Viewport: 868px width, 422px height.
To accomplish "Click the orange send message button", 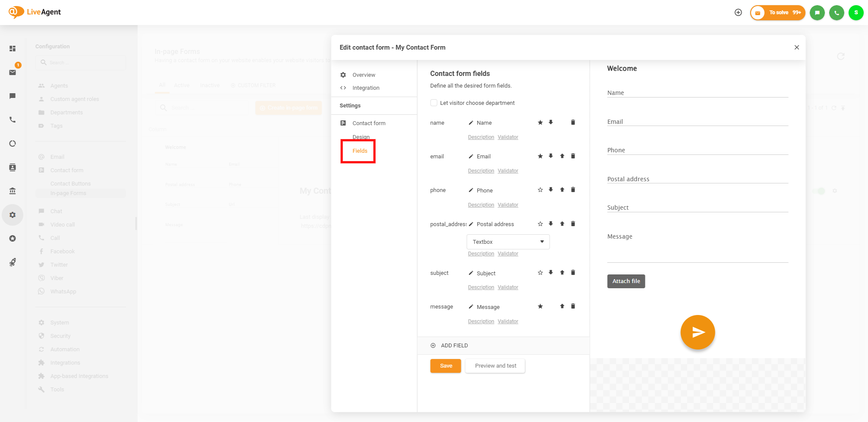I will [x=698, y=332].
